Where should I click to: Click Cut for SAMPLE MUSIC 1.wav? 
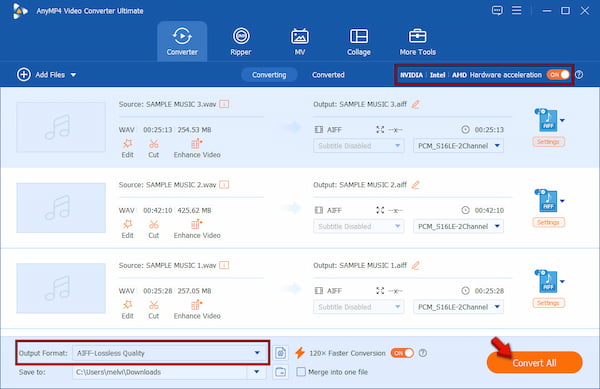[x=153, y=310]
